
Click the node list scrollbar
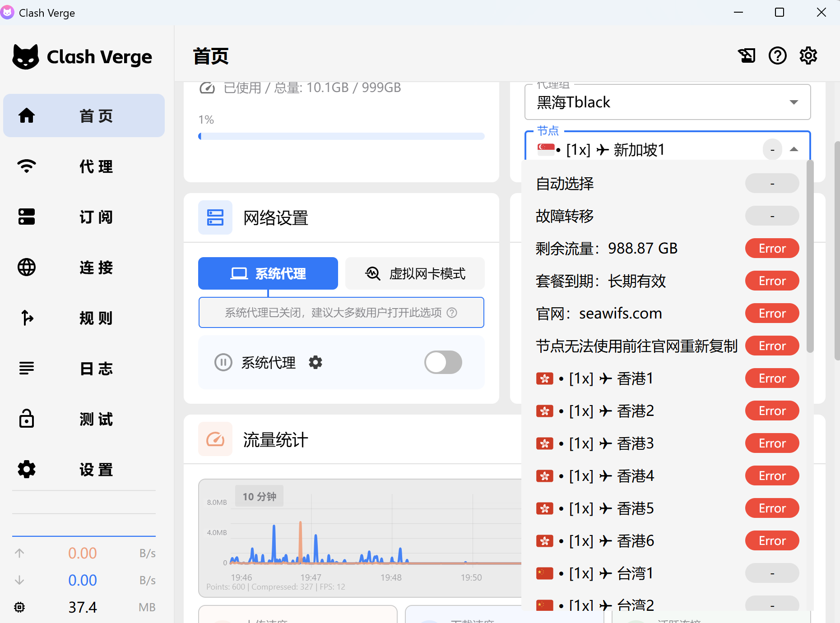pos(810,257)
